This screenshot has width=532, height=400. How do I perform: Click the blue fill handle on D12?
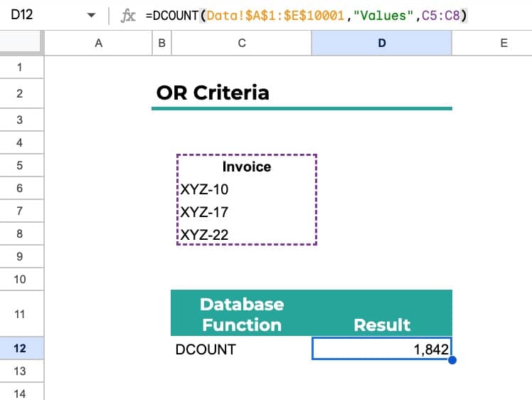452,360
